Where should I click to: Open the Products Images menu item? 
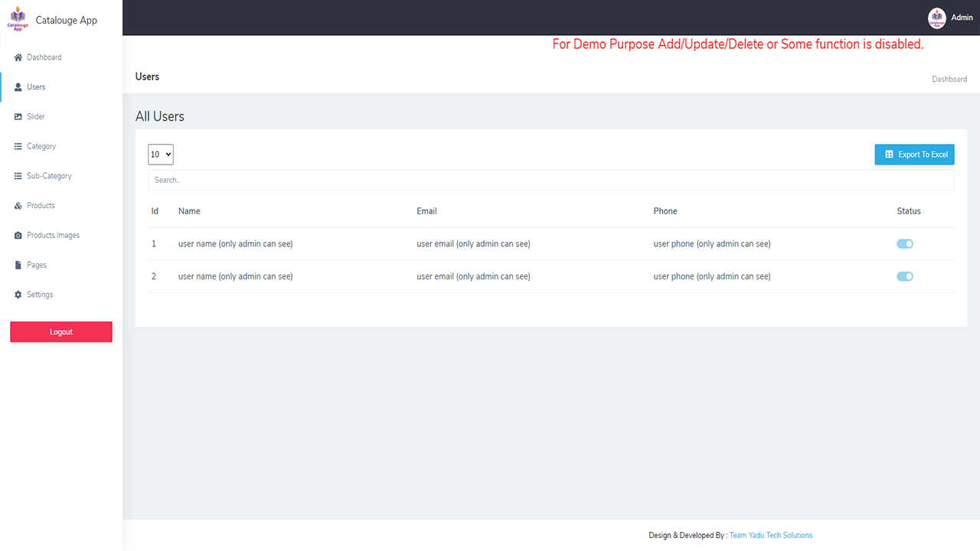tap(61, 236)
